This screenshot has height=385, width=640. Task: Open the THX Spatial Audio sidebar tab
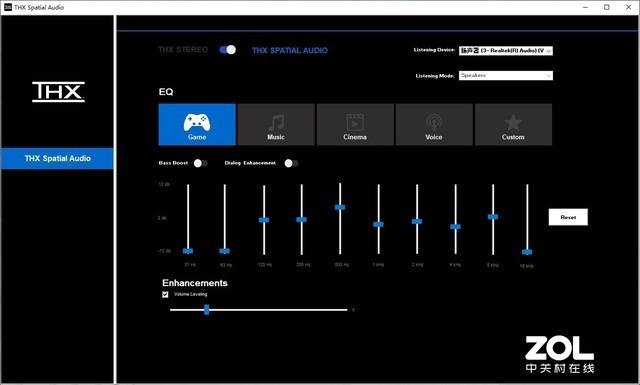click(x=57, y=158)
